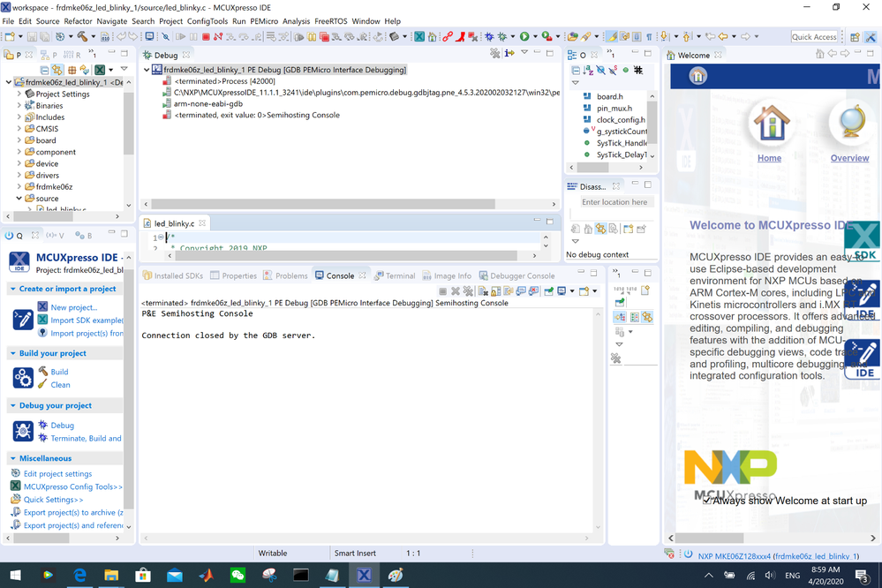Expand the drivers folder in project tree

tap(19, 175)
